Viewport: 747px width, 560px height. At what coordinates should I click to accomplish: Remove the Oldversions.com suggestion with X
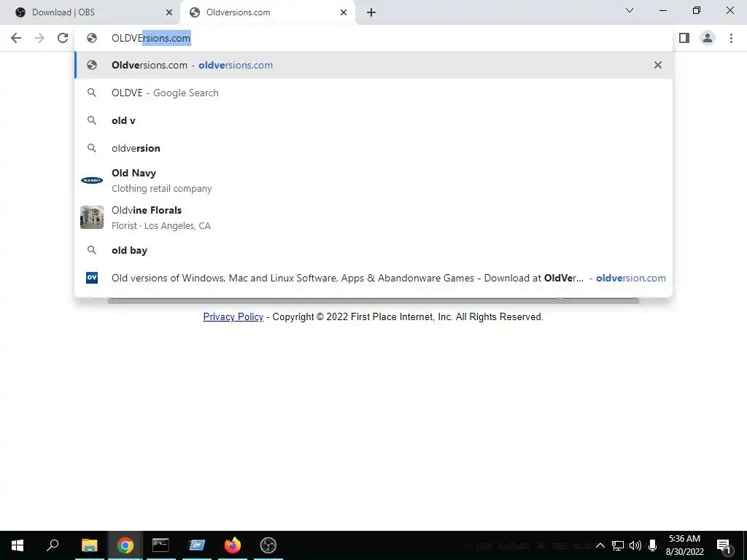tap(658, 65)
